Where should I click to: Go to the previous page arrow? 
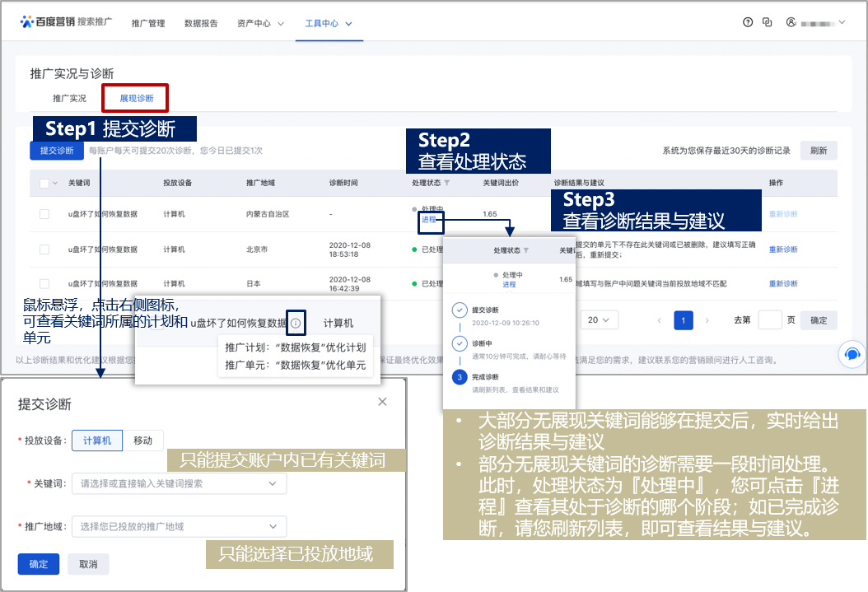click(x=658, y=320)
